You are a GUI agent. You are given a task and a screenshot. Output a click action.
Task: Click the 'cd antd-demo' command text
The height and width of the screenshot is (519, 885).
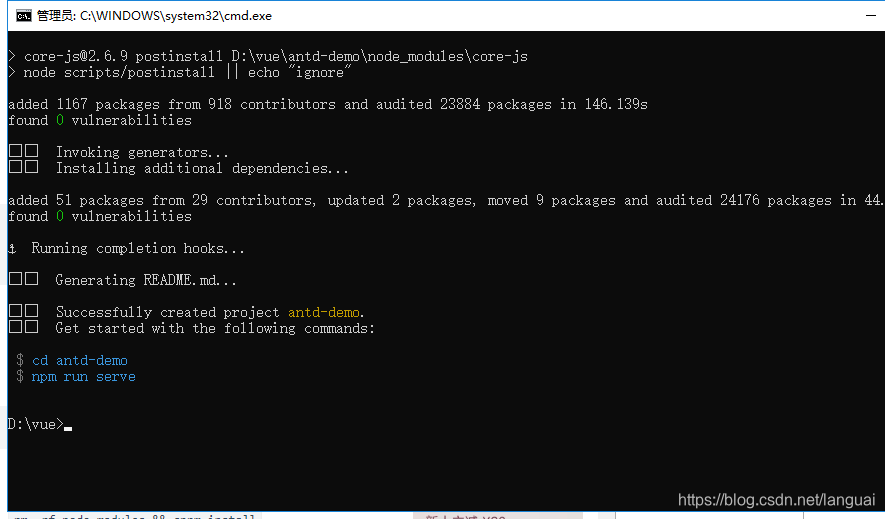[x=80, y=360]
